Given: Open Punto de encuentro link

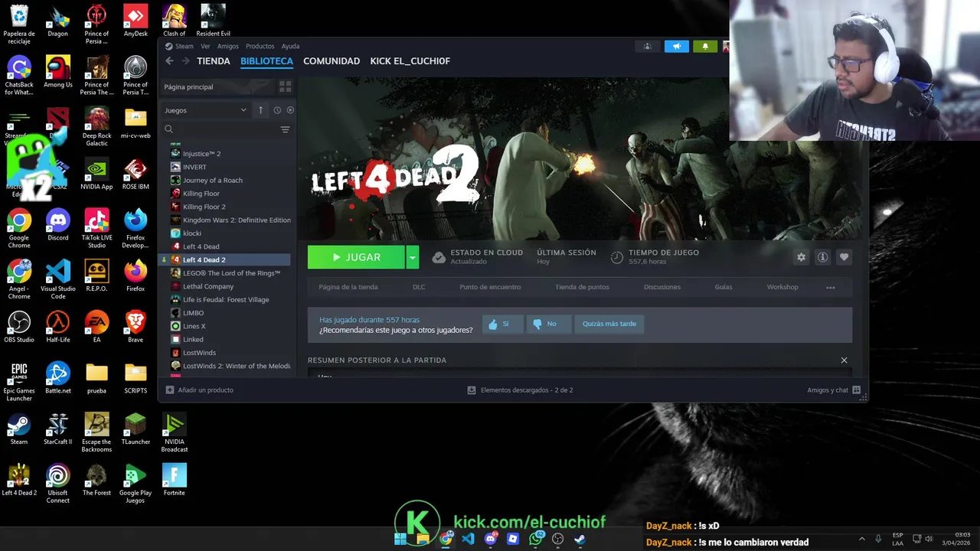Looking at the screenshot, I should tap(490, 287).
